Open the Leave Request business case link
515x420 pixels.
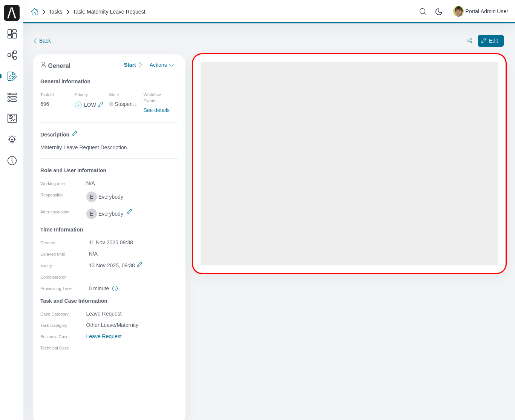104,336
